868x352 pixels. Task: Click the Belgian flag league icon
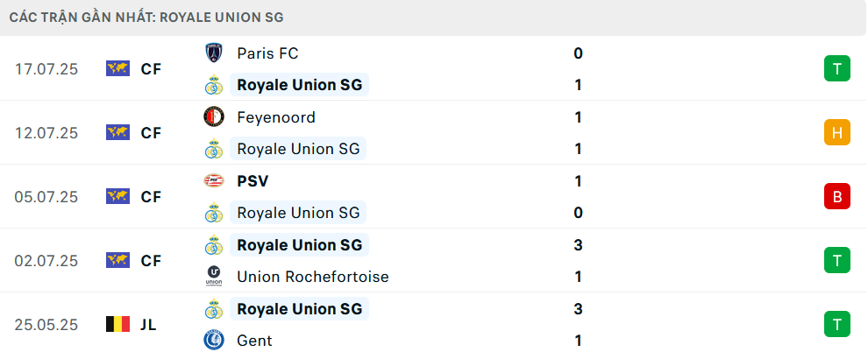[x=117, y=324]
